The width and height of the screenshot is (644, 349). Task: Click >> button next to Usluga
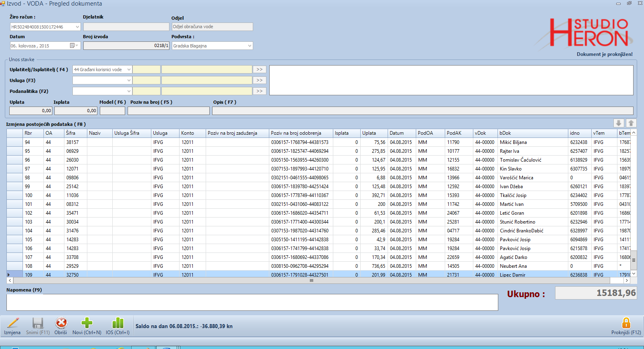(260, 80)
